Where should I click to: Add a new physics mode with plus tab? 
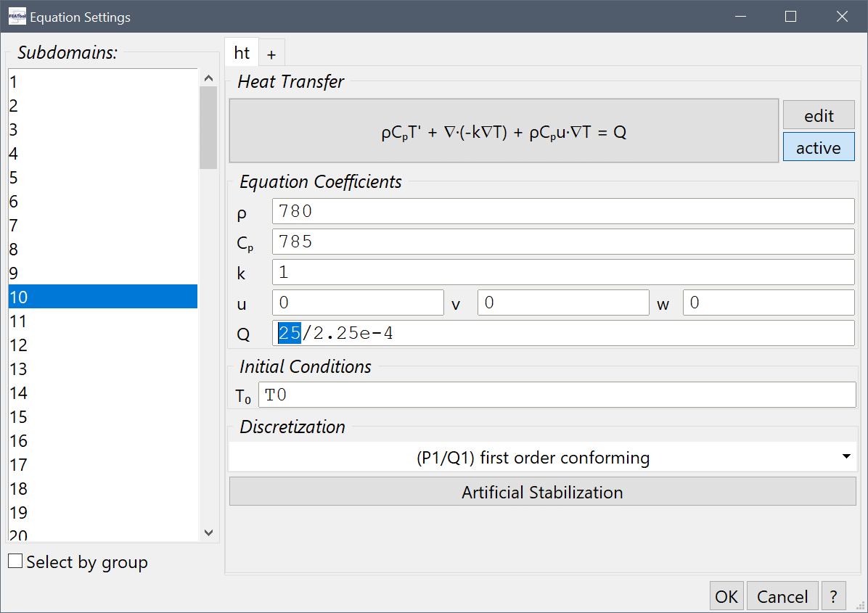pos(271,54)
